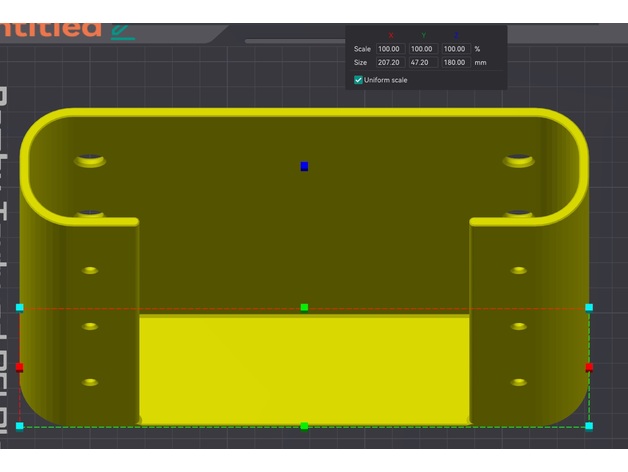This screenshot has width=628, height=472.
Task: Select the blue Z-axis scale handle
Action: (x=304, y=166)
